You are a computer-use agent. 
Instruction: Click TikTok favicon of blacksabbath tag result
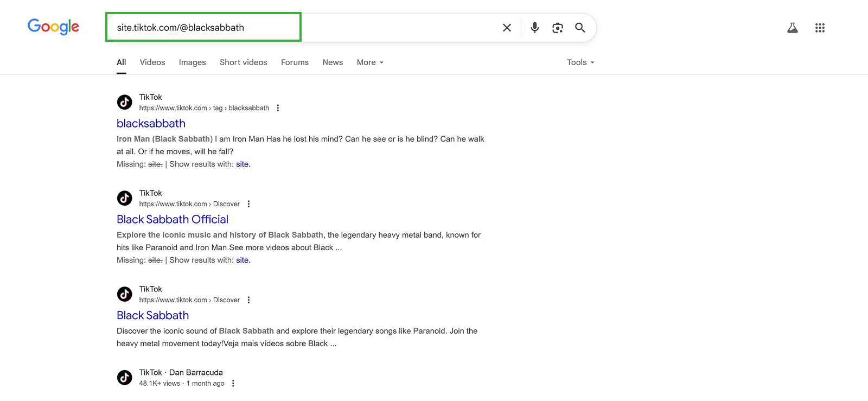125,102
